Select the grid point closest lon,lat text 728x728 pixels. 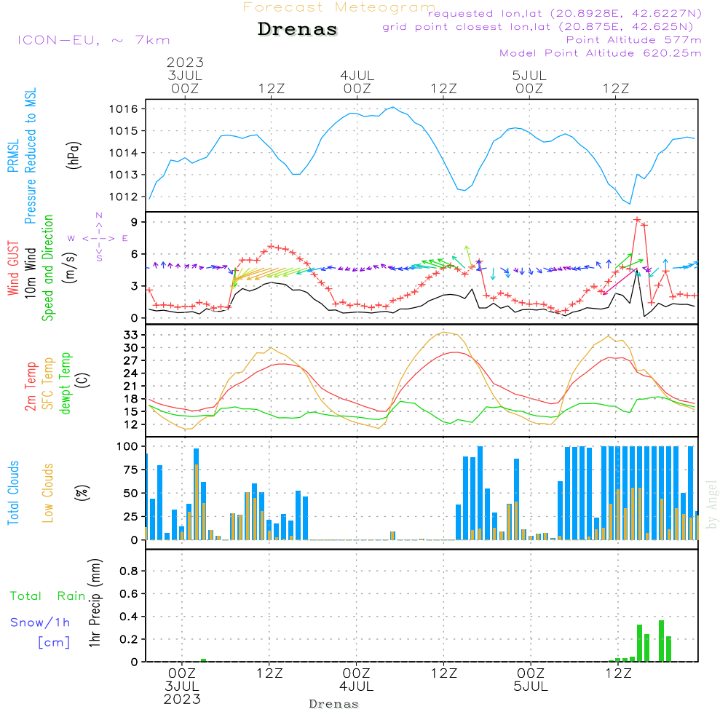pyautogui.click(x=542, y=27)
